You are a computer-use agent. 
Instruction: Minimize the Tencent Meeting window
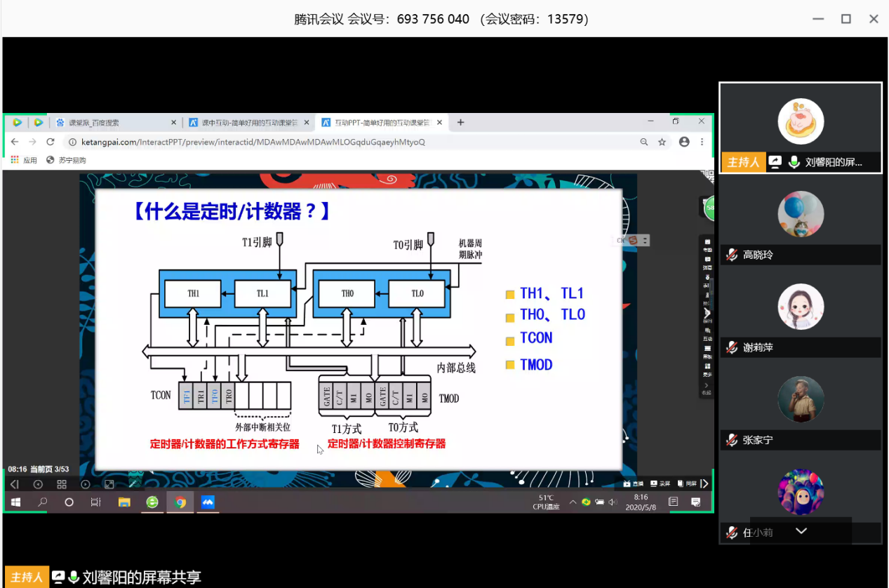[818, 19]
